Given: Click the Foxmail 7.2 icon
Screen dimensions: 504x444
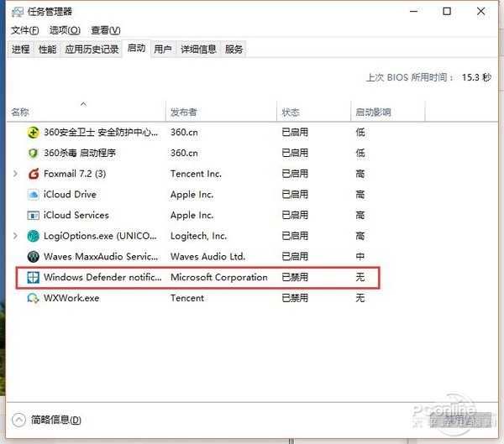Looking at the screenshot, I should tap(34, 174).
